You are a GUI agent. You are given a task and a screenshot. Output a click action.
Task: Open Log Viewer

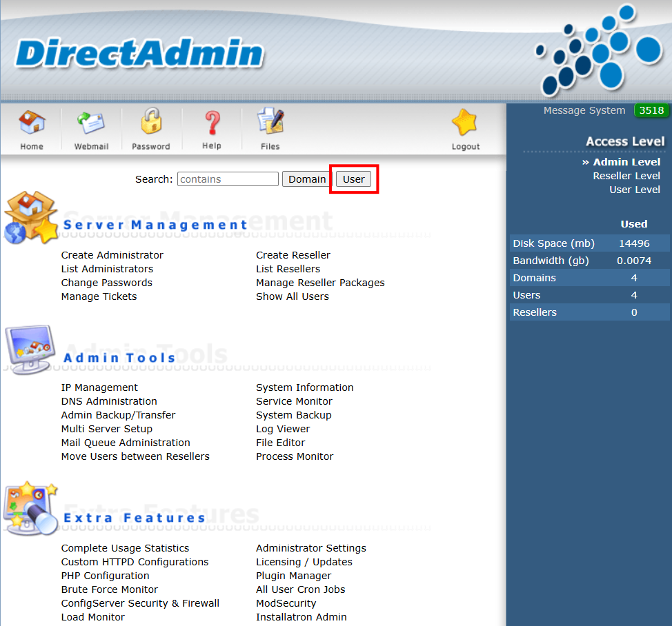[x=283, y=429]
